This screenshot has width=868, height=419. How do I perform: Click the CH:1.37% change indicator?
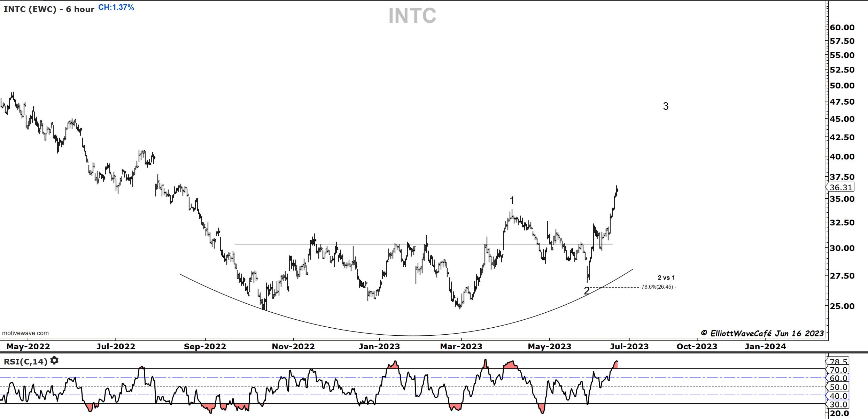coord(116,8)
